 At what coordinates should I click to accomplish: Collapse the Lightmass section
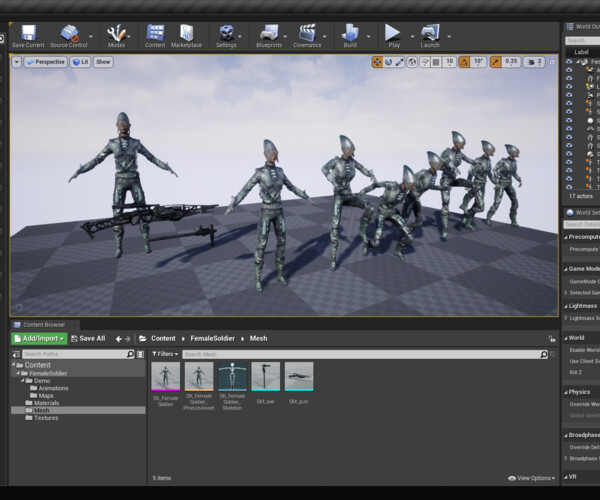(566, 306)
